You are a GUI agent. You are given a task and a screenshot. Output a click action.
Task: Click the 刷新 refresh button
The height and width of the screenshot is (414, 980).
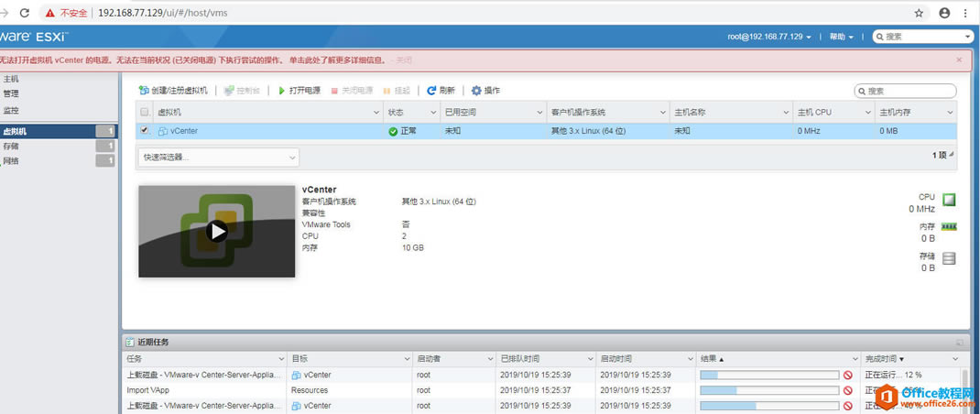click(x=441, y=91)
